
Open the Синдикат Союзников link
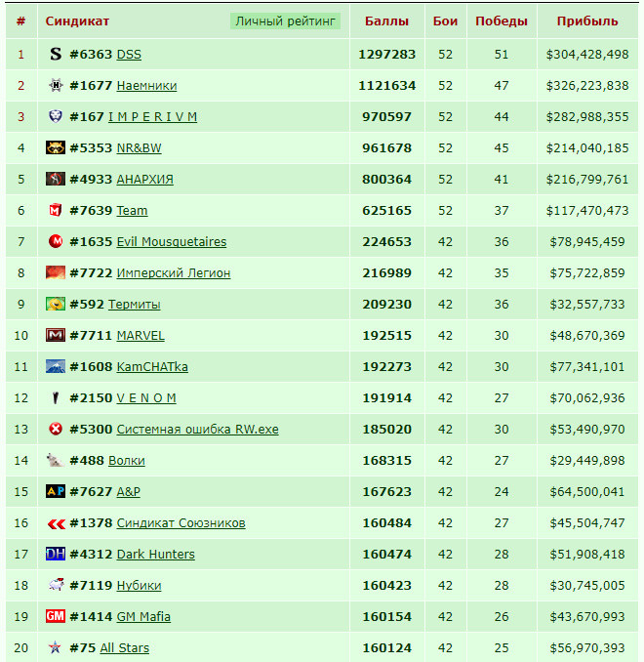[181, 523]
